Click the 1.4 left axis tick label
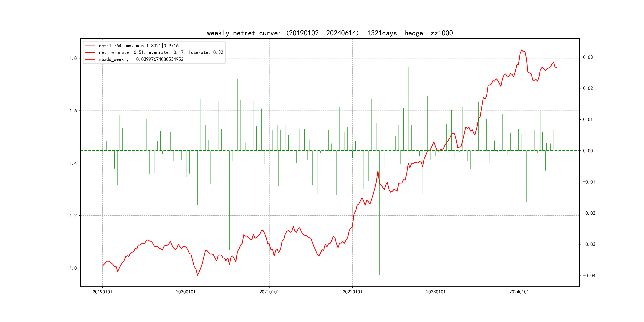 [73, 163]
